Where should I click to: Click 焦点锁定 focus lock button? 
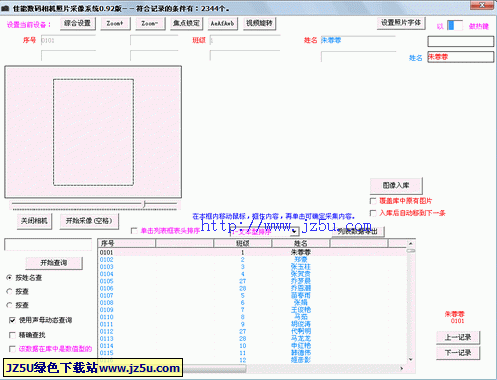(x=187, y=23)
